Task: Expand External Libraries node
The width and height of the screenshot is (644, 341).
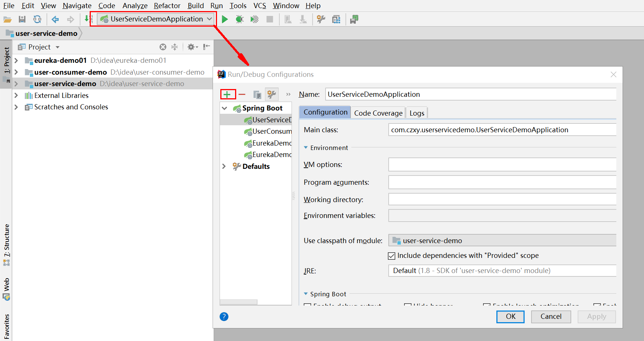Action: 16,95
